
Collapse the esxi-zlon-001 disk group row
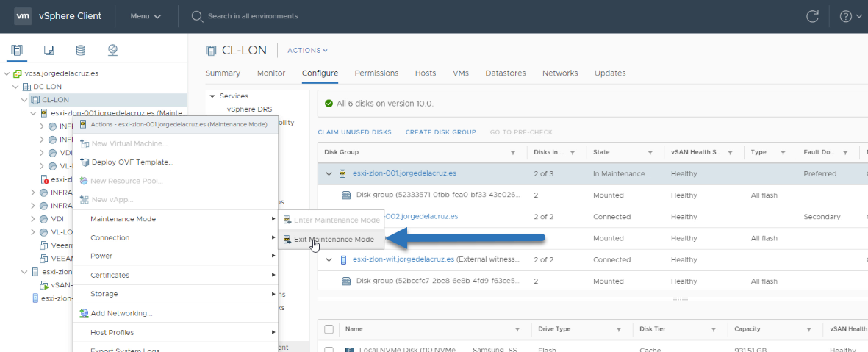[329, 173]
